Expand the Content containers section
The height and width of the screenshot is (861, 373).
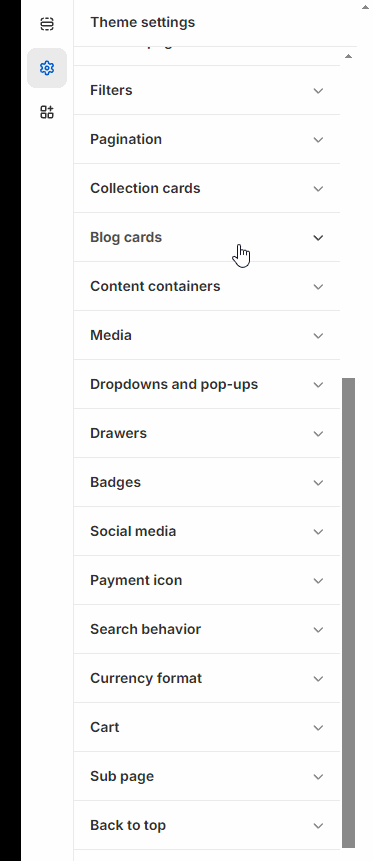pos(207,286)
